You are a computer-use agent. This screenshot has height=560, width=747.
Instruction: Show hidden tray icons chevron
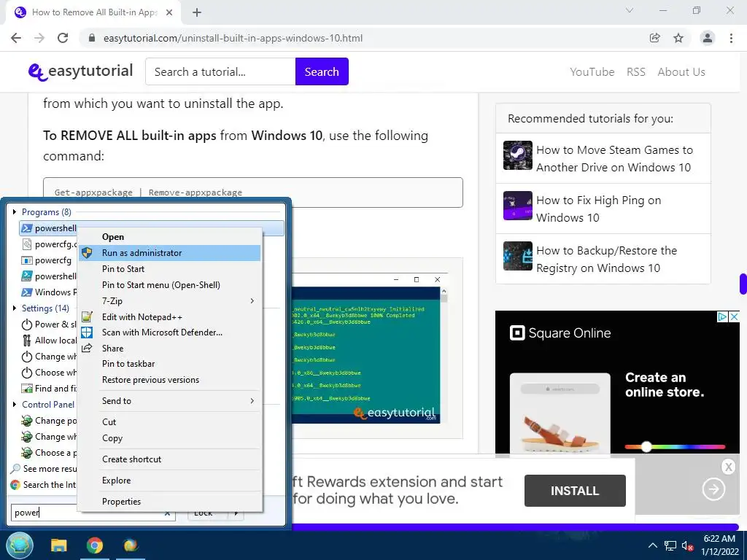pos(653,545)
